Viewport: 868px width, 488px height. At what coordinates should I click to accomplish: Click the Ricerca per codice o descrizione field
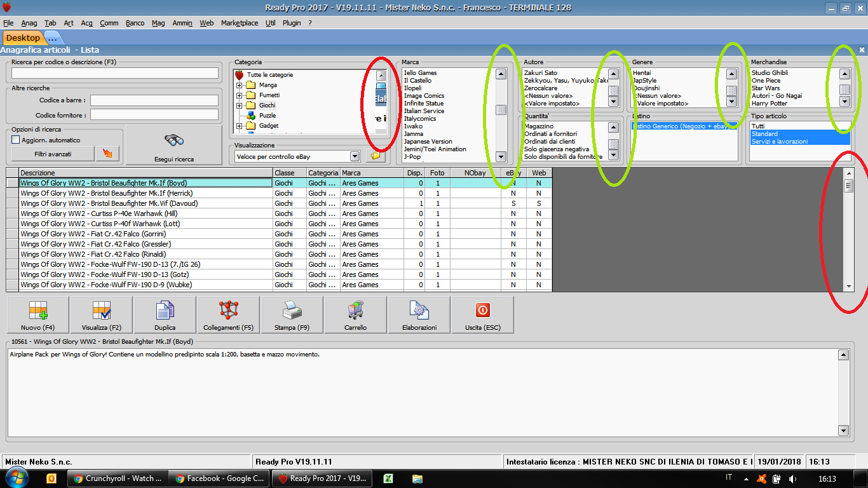click(115, 73)
